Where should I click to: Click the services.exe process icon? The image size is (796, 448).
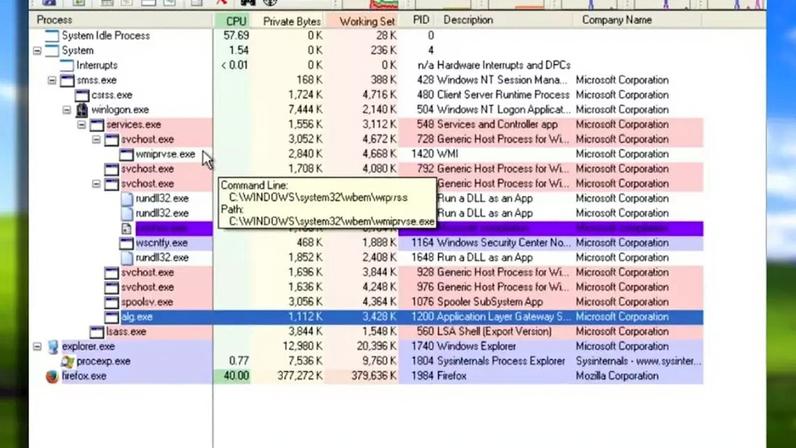(x=96, y=124)
